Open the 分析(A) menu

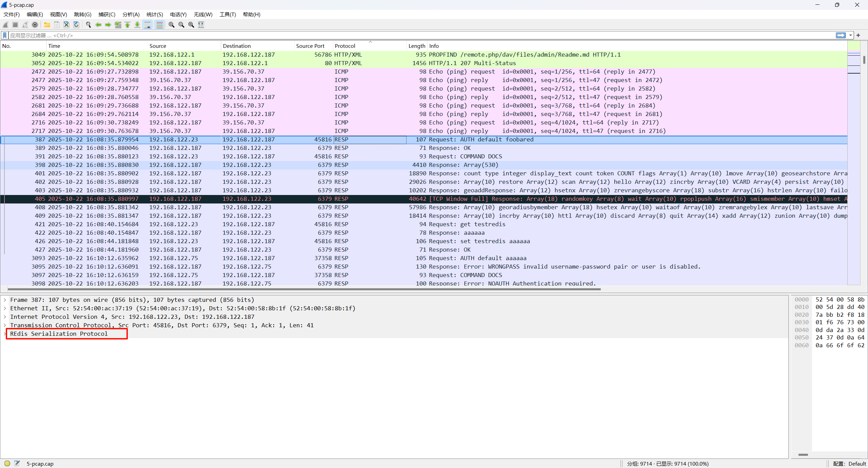pos(131,14)
